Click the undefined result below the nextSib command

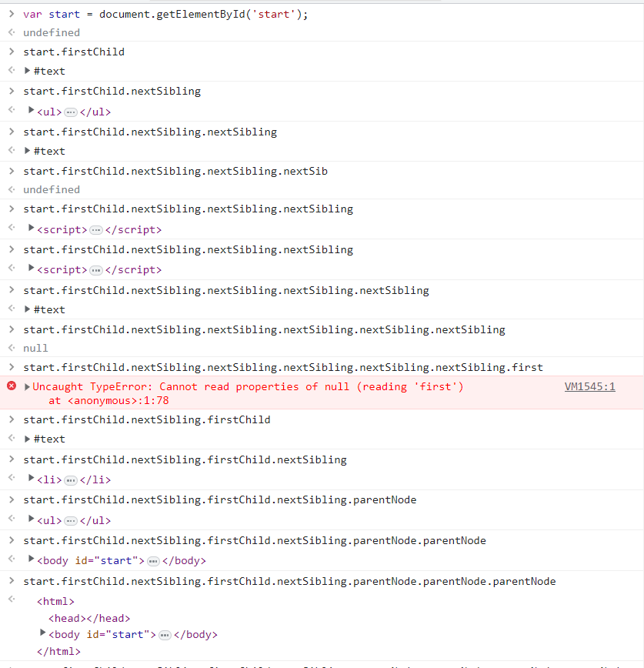tap(52, 189)
